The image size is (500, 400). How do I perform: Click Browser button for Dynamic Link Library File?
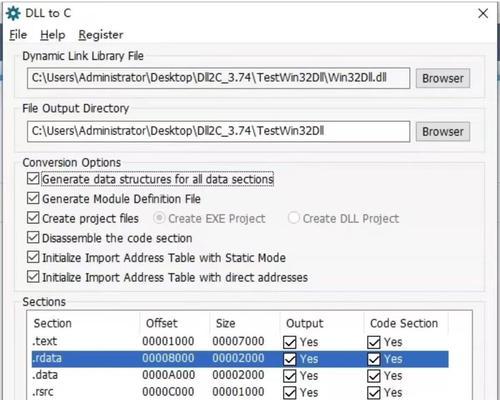point(443,79)
